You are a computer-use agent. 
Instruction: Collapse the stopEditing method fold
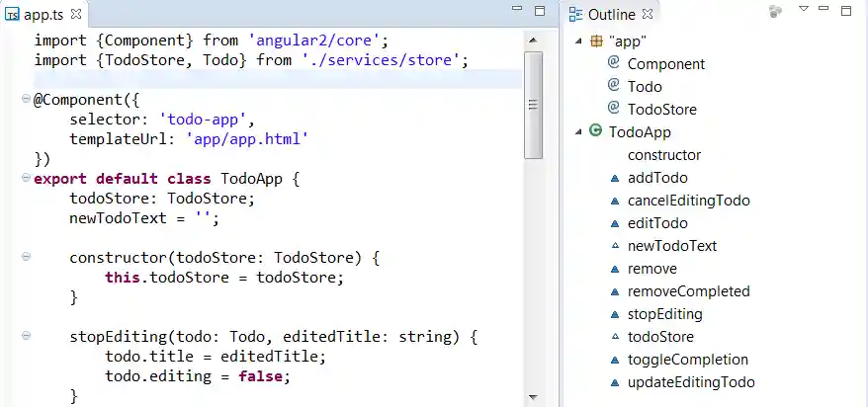(26, 335)
